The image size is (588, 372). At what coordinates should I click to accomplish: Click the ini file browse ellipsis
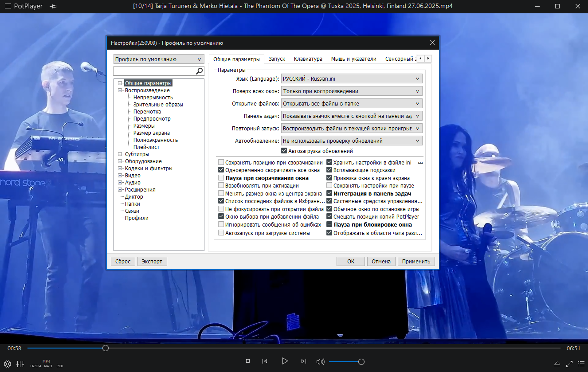(x=420, y=163)
